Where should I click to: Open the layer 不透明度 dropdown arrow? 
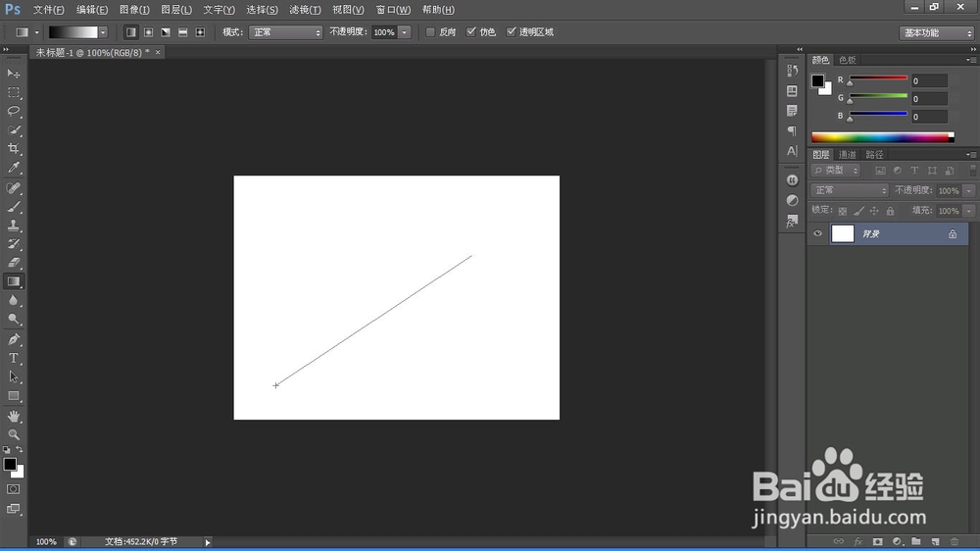click(x=969, y=191)
